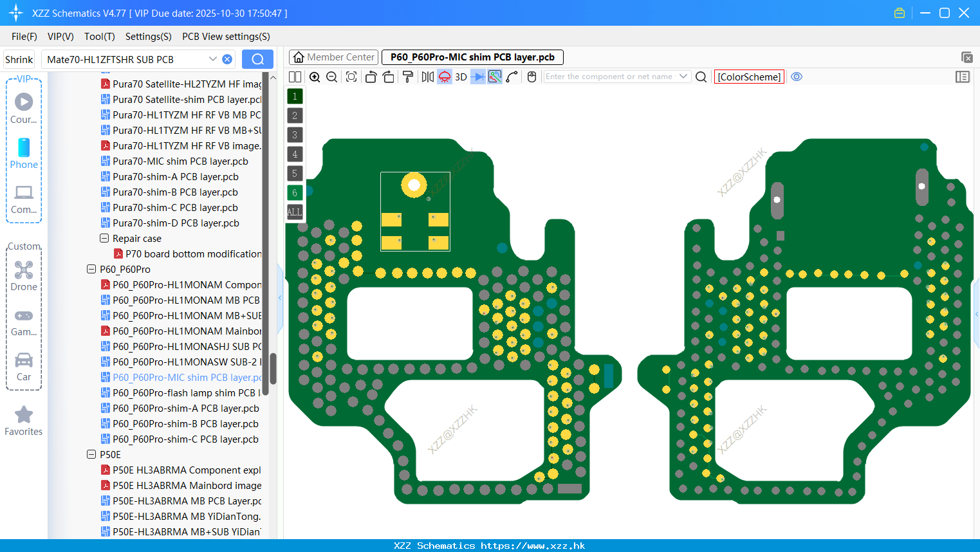
Task: Select P60_P60Pro-MIC shim PCB layer.pcb tab
Action: click(472, 57)
